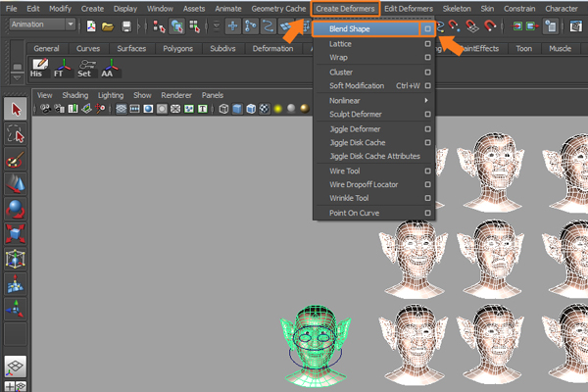Save the scene with the floppy disk icon
This screenshot has height=392, width=588.
(126, 26)
